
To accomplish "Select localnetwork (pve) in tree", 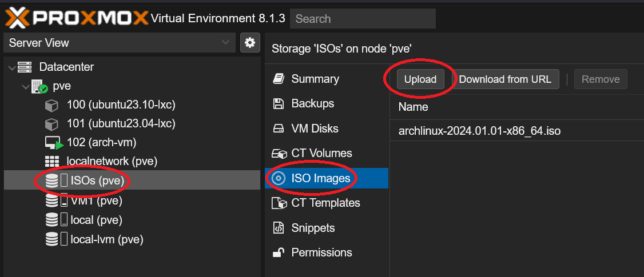I will tap(112, 161).
